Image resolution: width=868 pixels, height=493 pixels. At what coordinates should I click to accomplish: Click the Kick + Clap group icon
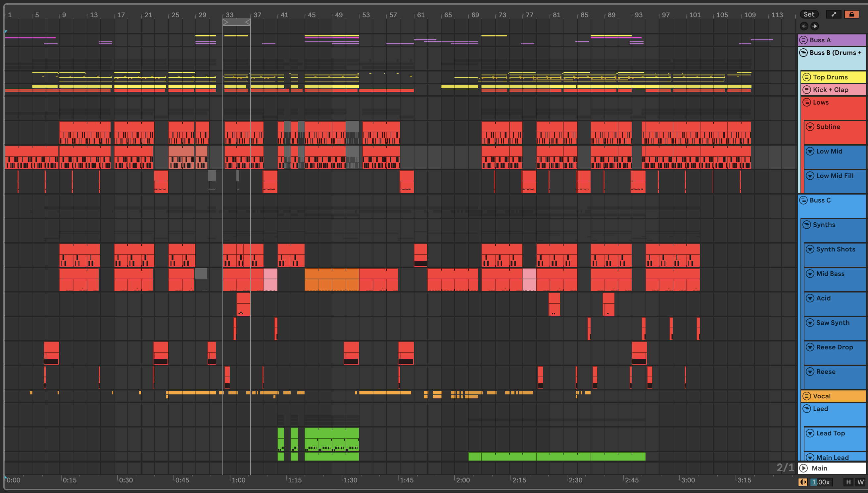tap(807, 90)
